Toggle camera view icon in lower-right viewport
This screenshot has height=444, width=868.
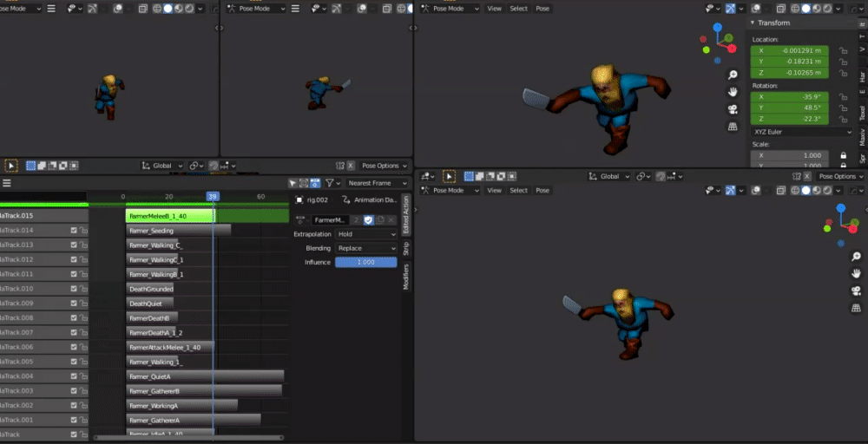(x=856, y=291)
